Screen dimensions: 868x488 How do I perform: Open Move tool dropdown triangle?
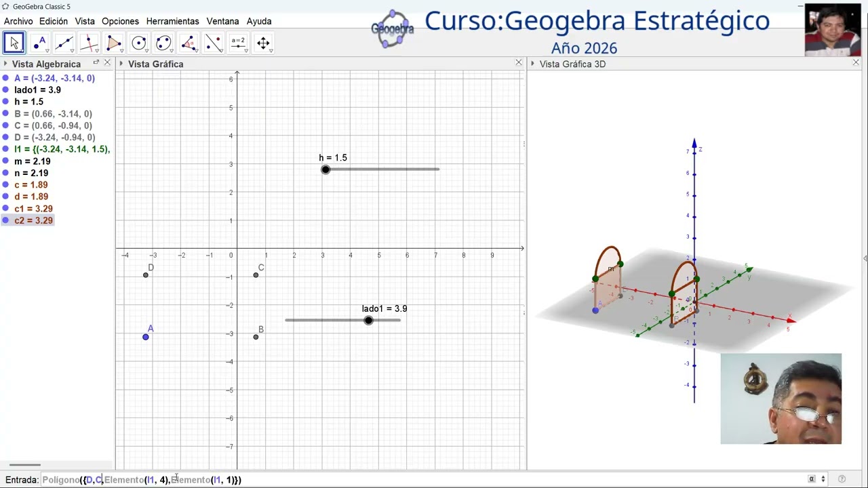click(x=22, y=52)
